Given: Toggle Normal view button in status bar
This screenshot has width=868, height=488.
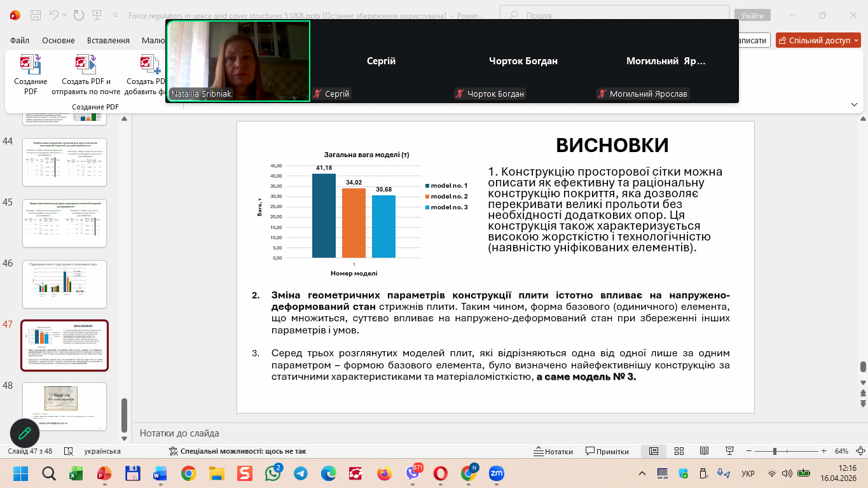Looking at the screenshot, I should 653,451.
